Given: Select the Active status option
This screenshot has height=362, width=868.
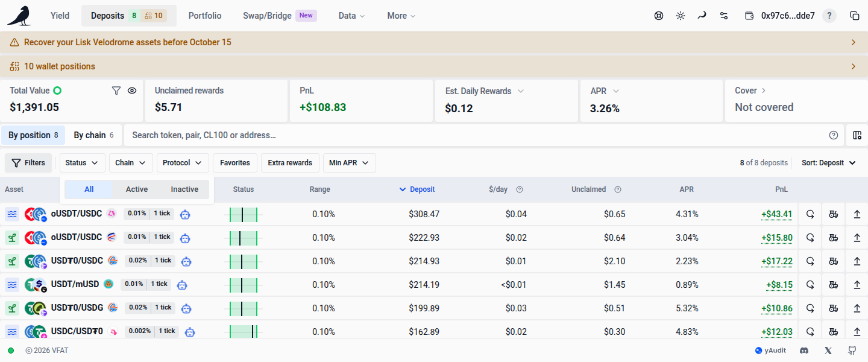Looking at the screenshot, I should click(x=137, y=189).
